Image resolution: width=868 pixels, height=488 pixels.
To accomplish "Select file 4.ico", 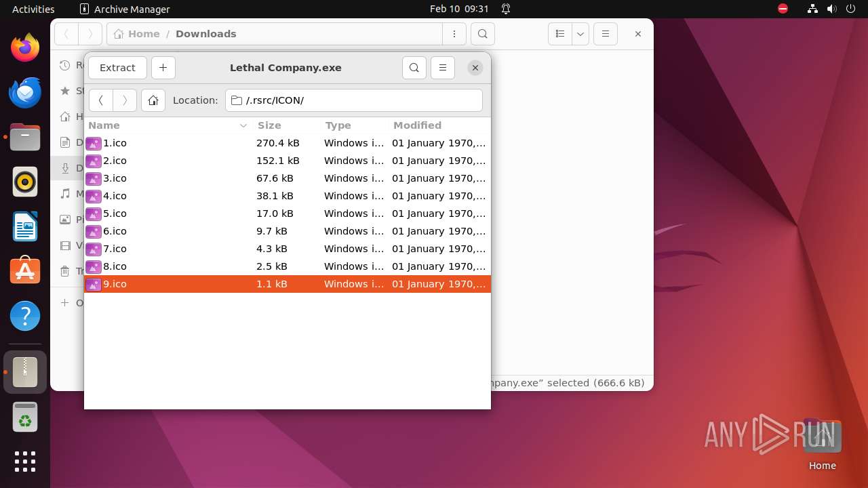I will 287,196.
